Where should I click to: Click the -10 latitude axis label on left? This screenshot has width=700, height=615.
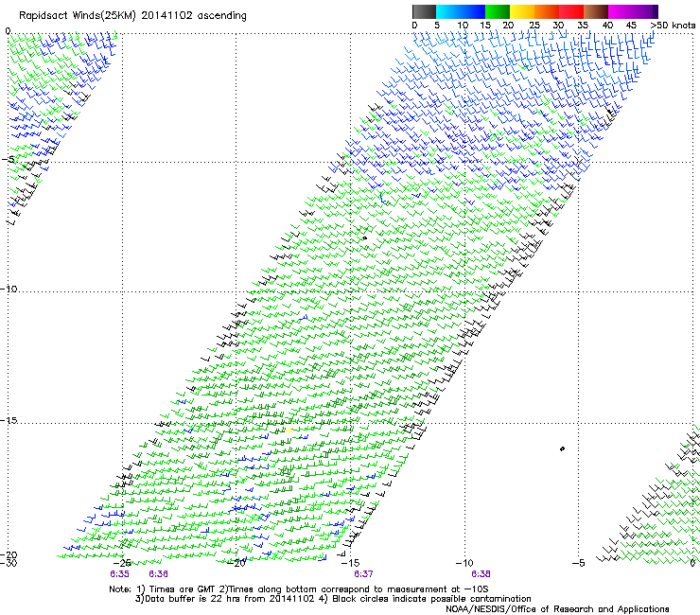pyautogui.click(x=9, y=289)
